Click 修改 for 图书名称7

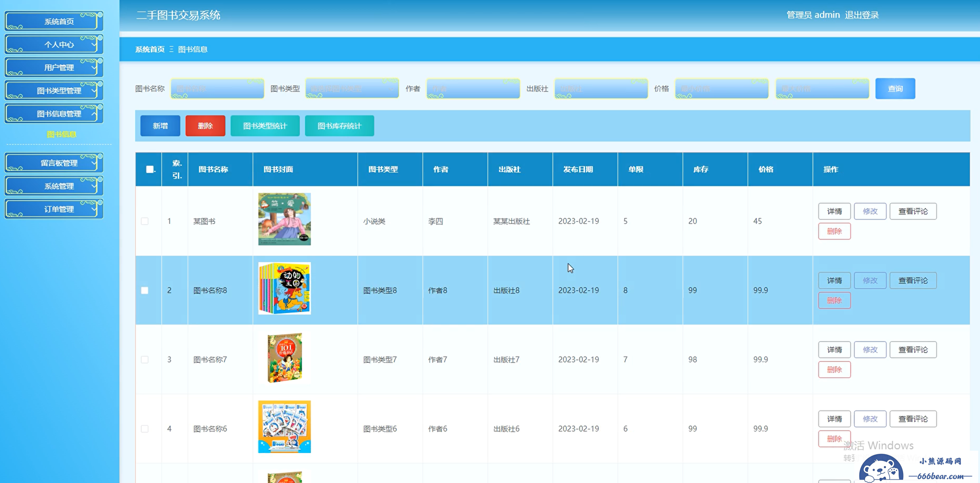click(870, 350)
